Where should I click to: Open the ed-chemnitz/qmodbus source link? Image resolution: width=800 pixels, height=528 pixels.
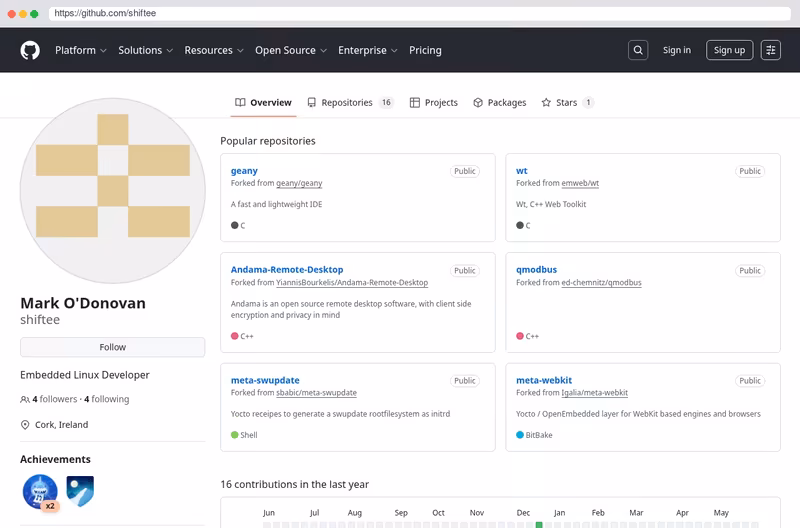pyautogui.click(x=602, y=283)
